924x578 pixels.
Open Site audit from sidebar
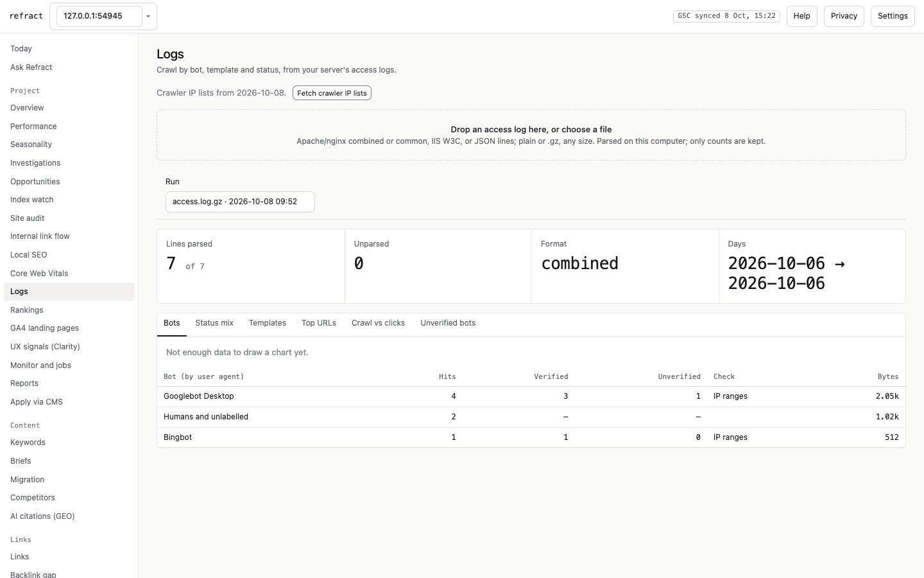[28, 218]
